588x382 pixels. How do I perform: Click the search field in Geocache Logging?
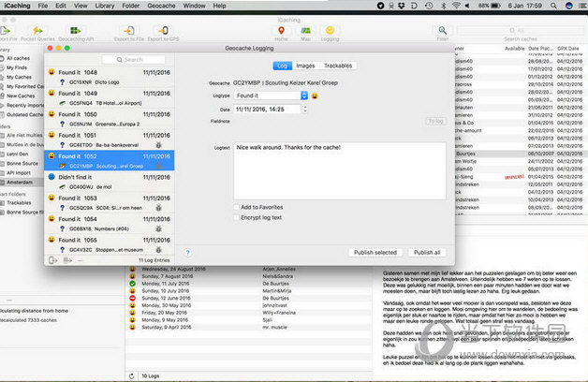(134, 60)
